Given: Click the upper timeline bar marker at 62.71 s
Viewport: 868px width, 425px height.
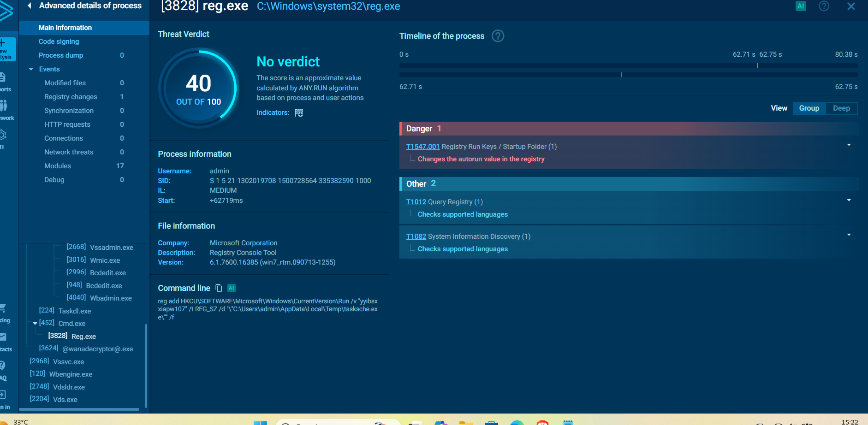Looking at the screenshot, I should 757,65.
